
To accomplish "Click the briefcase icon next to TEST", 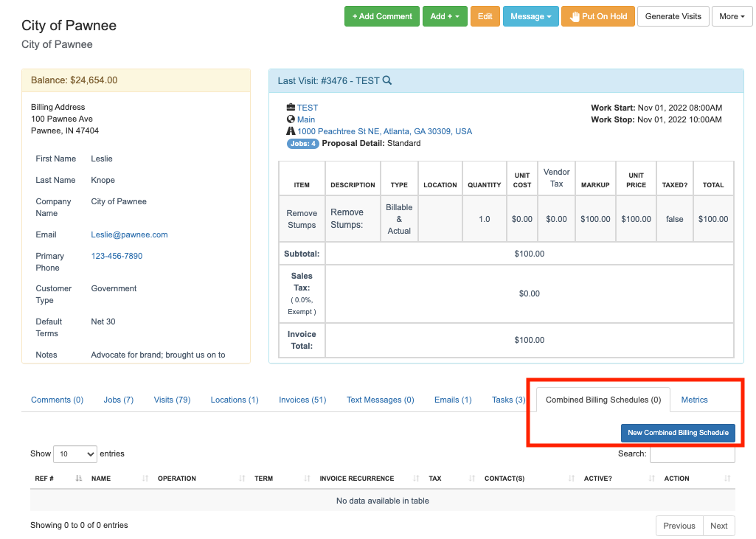I will [x=291, y=108].
